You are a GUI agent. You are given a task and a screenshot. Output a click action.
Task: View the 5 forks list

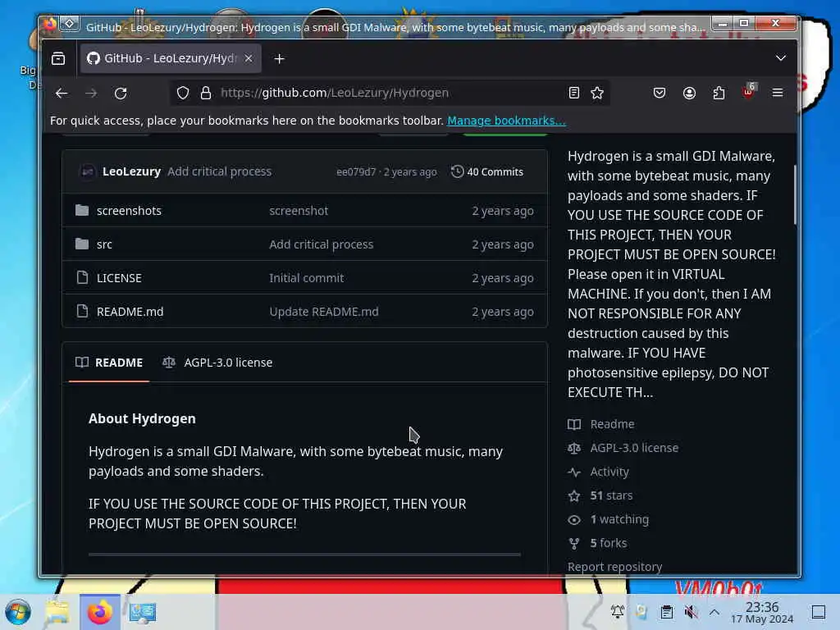point(608,543)
